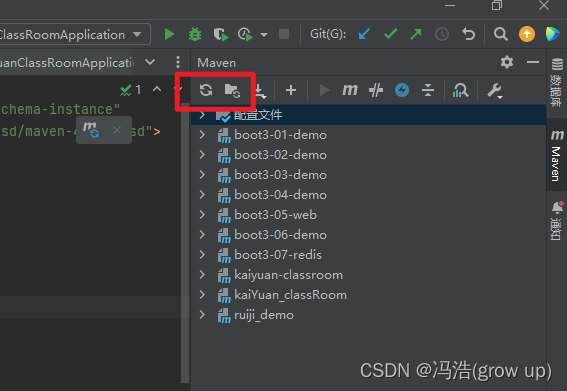Toggle Maven offline mode
This screenshot has width=567, height=391.
tap(376, 90)
